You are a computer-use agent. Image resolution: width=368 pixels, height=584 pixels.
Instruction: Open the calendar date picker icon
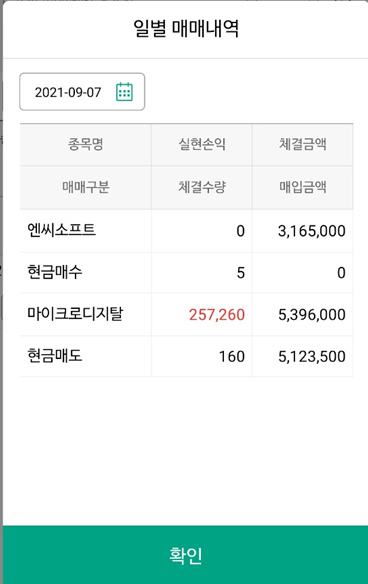point(124,92)
